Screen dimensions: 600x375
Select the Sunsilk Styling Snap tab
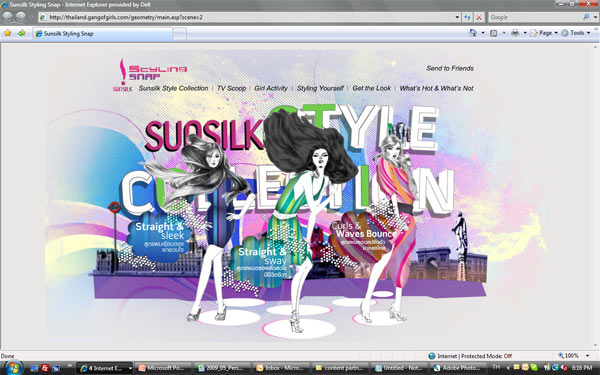pyautogui.click(x=102, y=34)
